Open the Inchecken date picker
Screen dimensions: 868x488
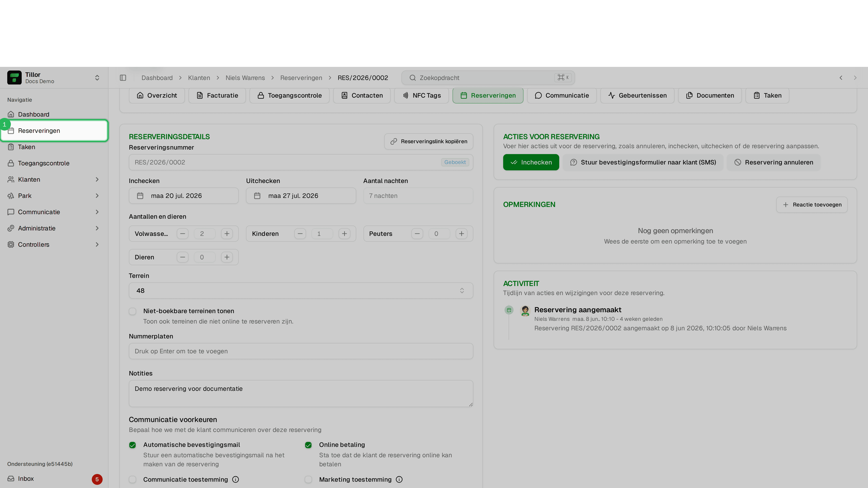coord(184,196)
